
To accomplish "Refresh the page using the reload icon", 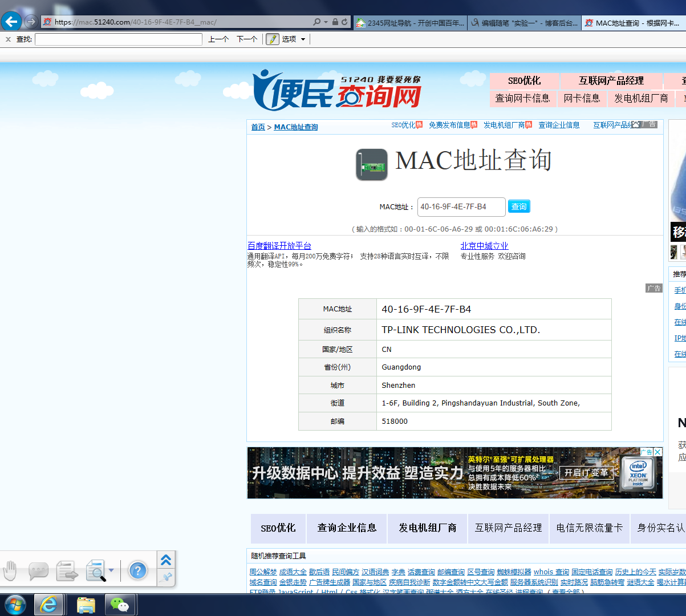I will point(344,22).
